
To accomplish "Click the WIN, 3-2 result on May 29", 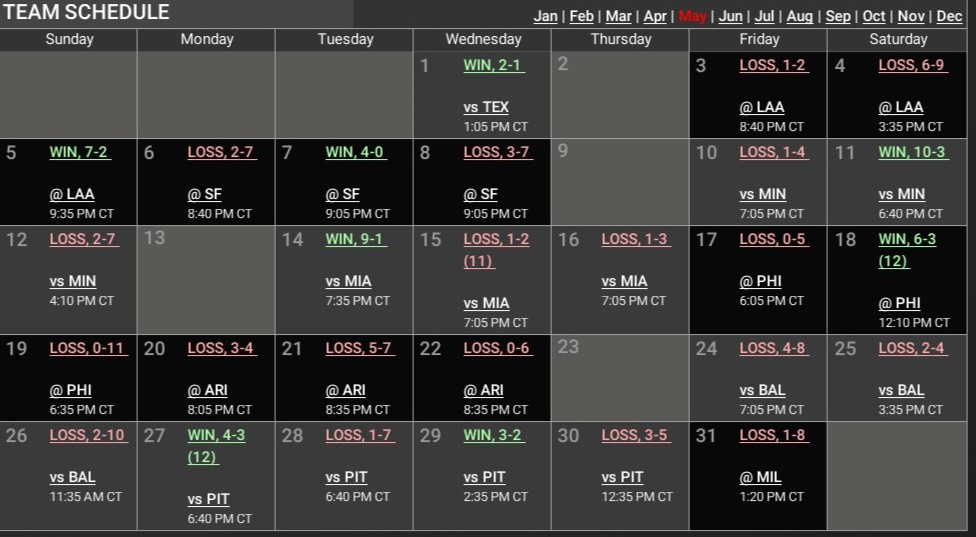I will click(493, 435).
